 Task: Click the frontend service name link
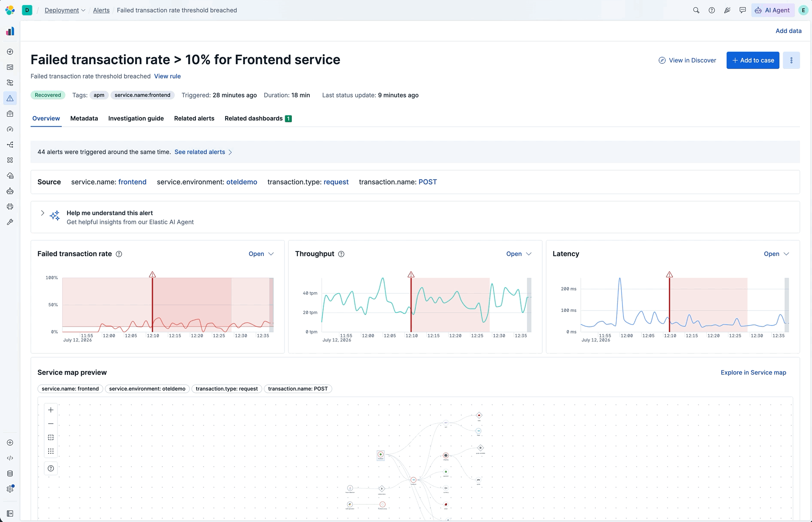(132, 182)
